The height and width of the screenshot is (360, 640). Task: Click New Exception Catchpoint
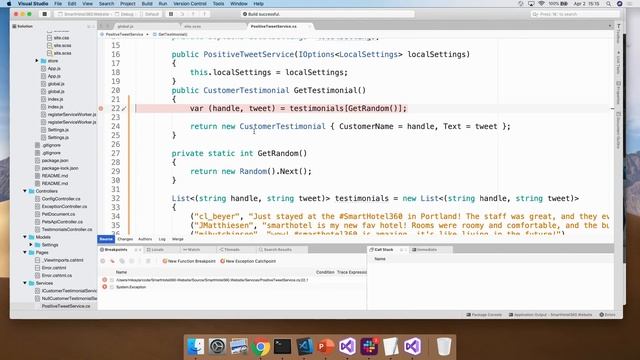pos(248,261)
